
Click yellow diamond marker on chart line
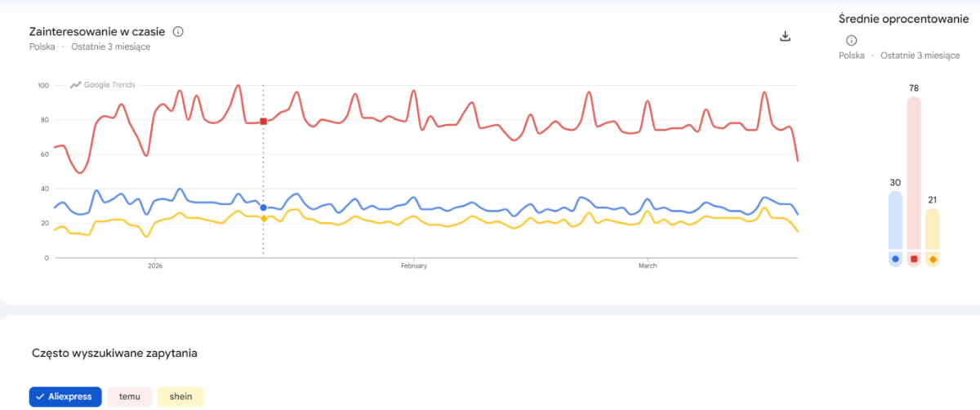point(263,218)
